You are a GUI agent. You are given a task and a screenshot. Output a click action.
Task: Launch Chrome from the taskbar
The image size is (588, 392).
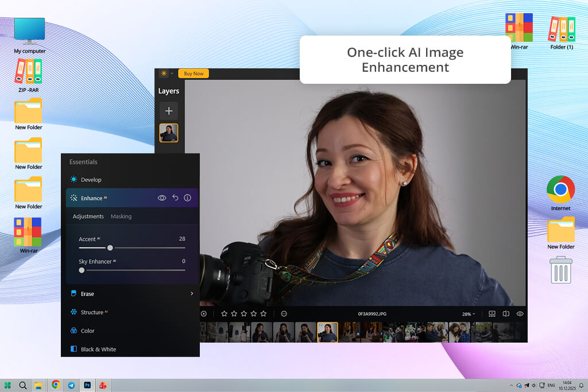pos(56,385)
